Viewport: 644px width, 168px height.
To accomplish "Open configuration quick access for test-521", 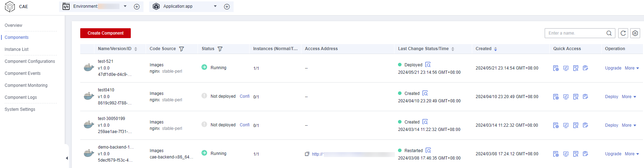I will pos(556,68).
